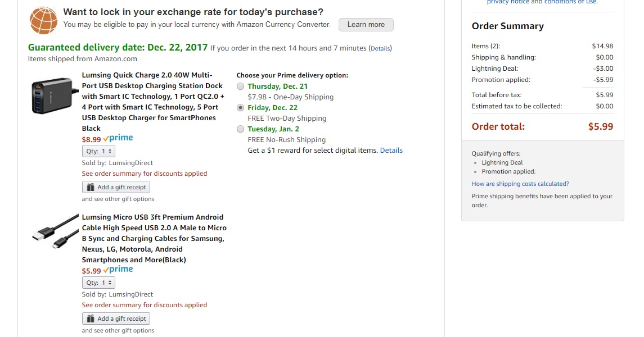Viewport: 644px width, 337px height.
Task: Click the Prime logo beside the $5.99 price
Action: (x=118, y=270)
